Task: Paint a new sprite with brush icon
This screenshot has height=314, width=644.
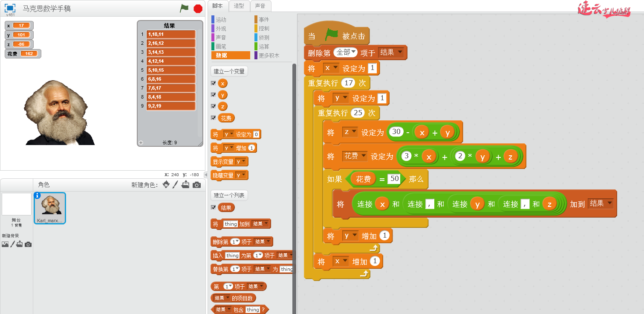Action: click(175, 184)
